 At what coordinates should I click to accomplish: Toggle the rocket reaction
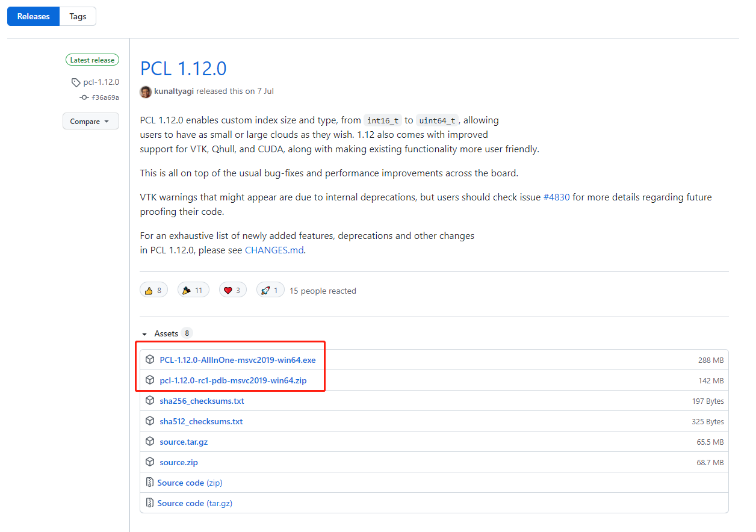point(270,289)
